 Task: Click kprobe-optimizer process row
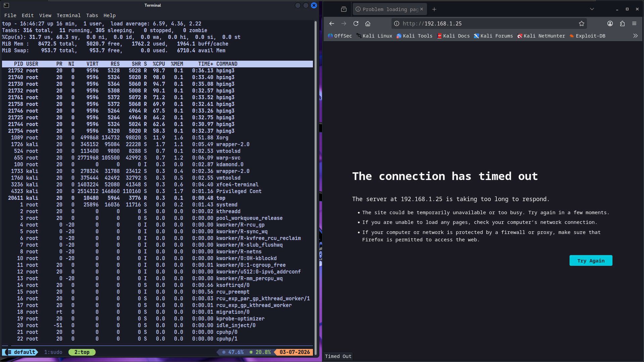click(157, 319)
